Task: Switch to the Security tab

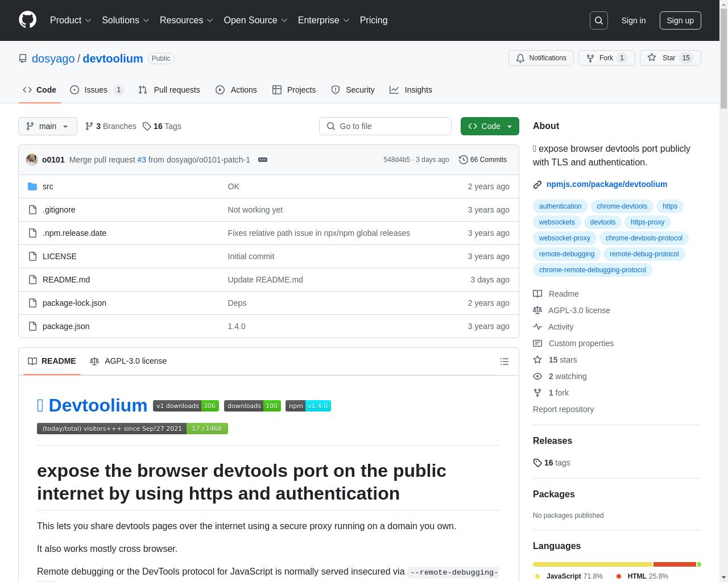Action: pyautogui.click(x=353, y=90)
